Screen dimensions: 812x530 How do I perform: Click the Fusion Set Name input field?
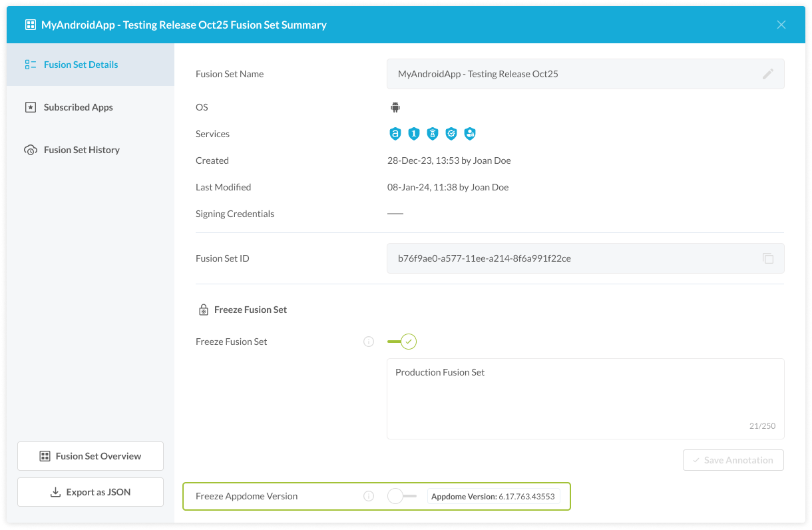(x=586, y=74)
